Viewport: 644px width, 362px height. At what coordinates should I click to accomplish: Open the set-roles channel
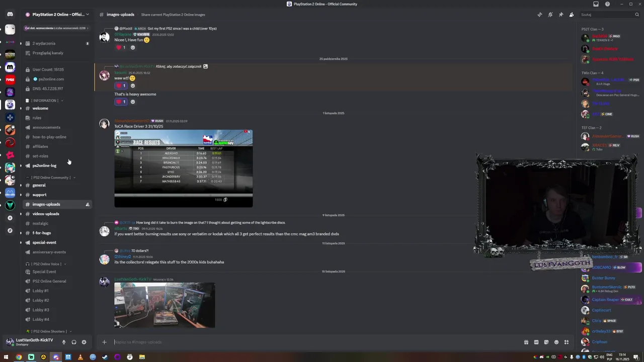tap(56, 156)
